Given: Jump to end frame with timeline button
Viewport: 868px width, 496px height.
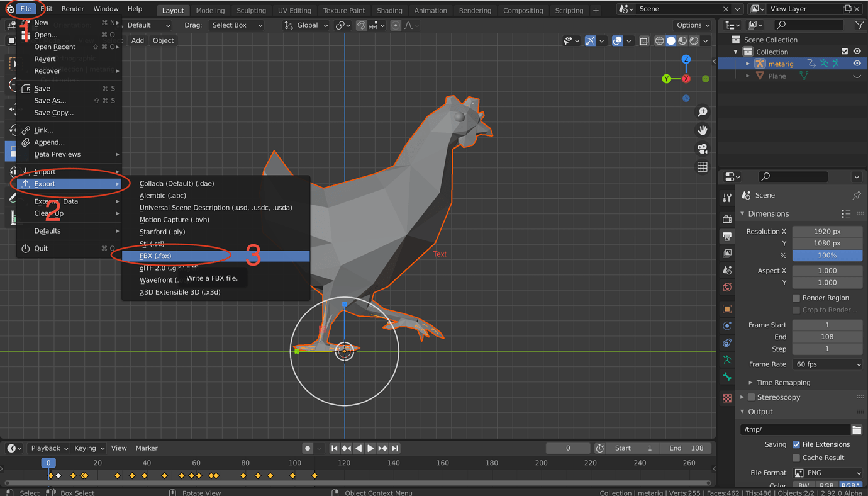Looking at the screenshot, I should click(x=395, y=448).
